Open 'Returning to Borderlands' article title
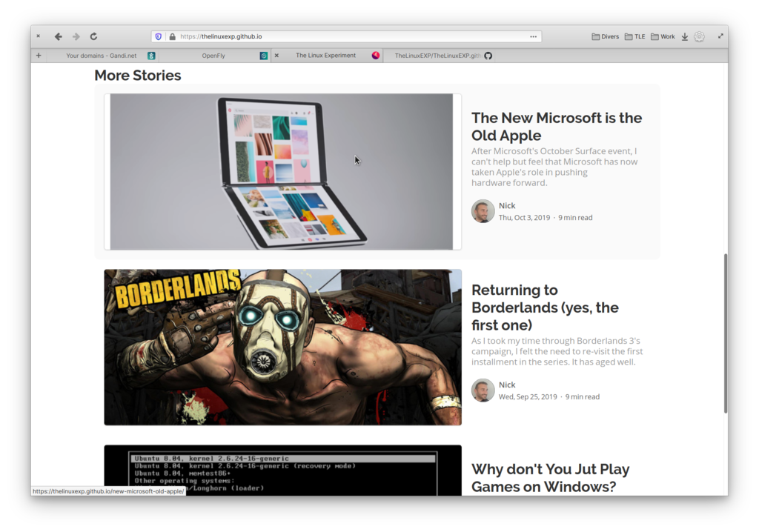This screenshot has height=532, width=759. pyautogui.click(x=545, y=307)
